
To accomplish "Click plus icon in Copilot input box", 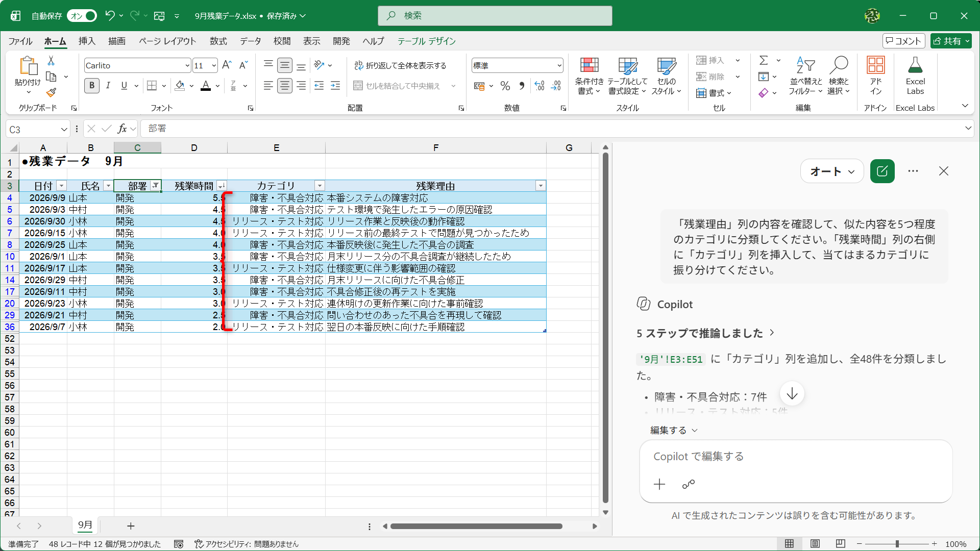I will click(659, 484).
